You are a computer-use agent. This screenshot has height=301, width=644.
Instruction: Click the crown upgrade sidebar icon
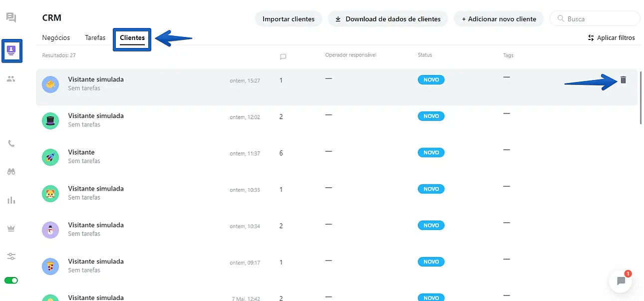coord(11,228)
